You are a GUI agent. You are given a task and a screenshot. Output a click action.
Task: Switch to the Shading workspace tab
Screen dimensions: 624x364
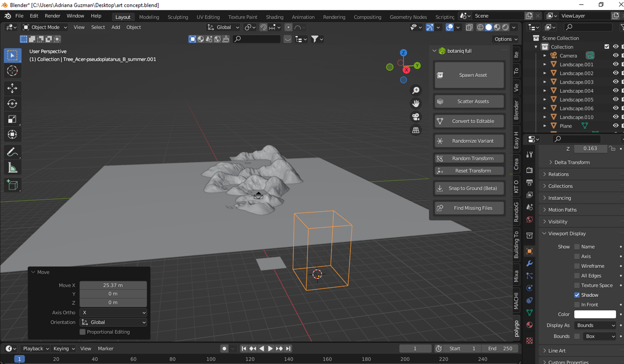click(x=274, y=17)
